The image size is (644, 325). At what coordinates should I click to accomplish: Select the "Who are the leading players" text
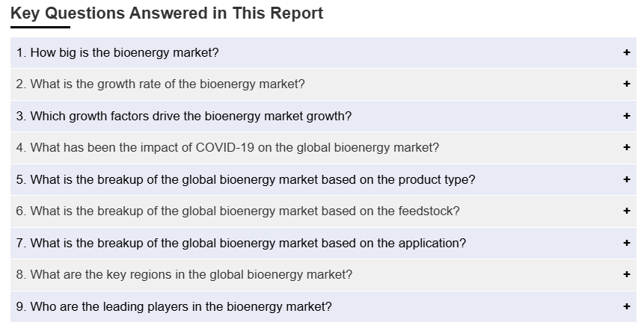coord(174,307)
